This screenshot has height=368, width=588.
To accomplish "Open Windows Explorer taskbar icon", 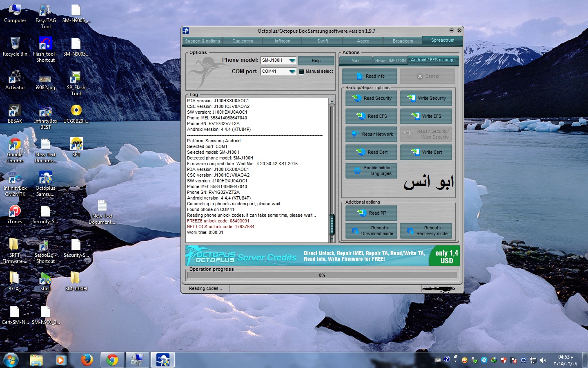I will [36, 360].
